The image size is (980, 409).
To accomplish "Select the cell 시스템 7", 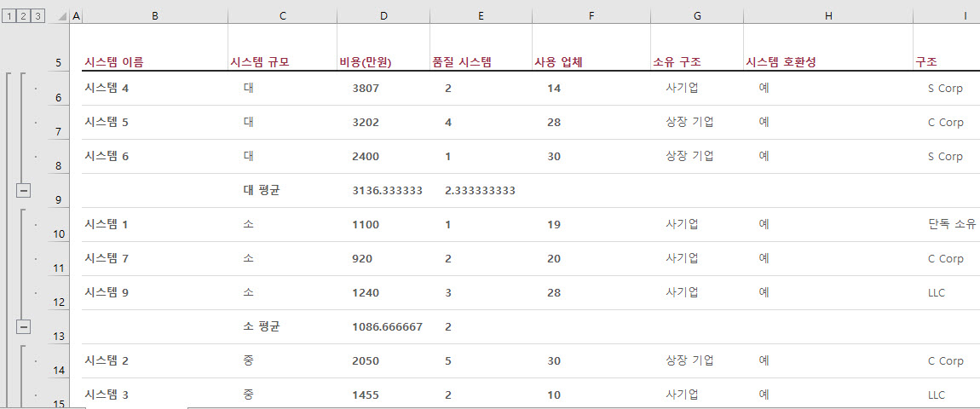I will coord(155,259).
